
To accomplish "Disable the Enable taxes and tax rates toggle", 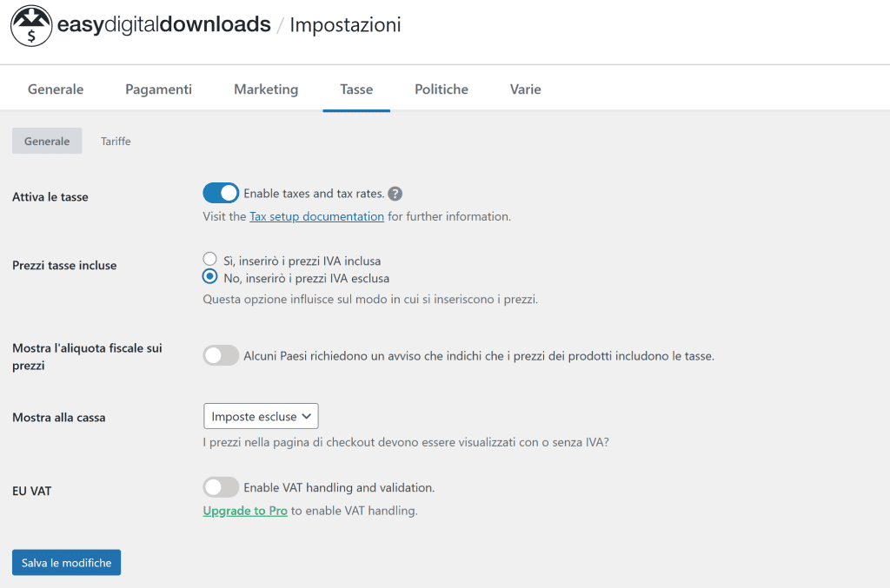I will point(221,193).
